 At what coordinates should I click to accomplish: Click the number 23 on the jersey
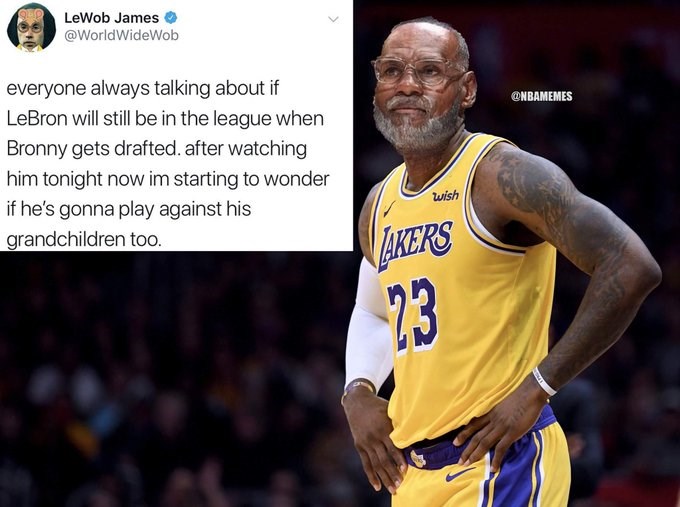tap(412, 315)
